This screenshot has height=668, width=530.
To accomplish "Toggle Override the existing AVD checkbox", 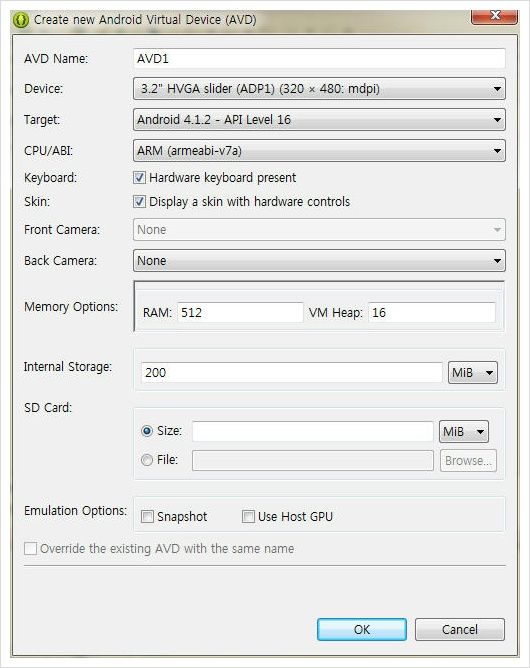I will coord(30,548).
